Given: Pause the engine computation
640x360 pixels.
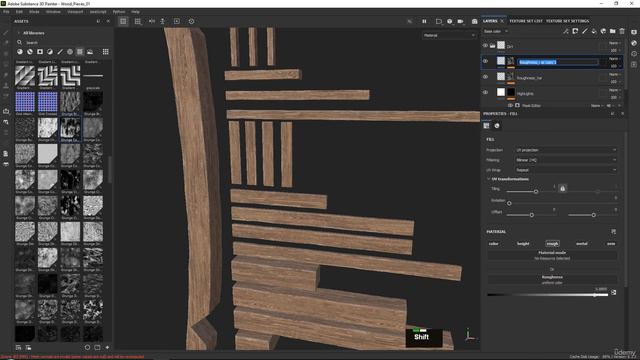Looking at the screenshot, I should coord(424,21).
